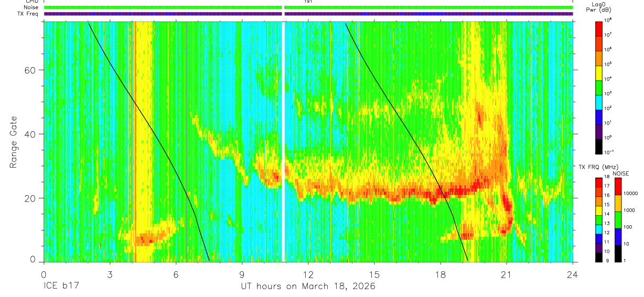The height and width of the screenshot is (297, 644).
Task: Click the x-axis tick label 18
Action: click(440, 274)
